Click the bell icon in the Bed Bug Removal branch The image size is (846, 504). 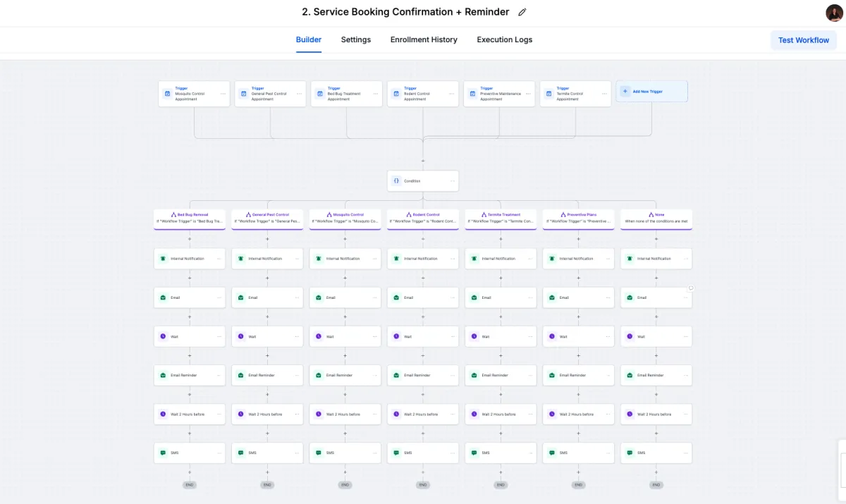pyautogui.click(x=163, y=259)
